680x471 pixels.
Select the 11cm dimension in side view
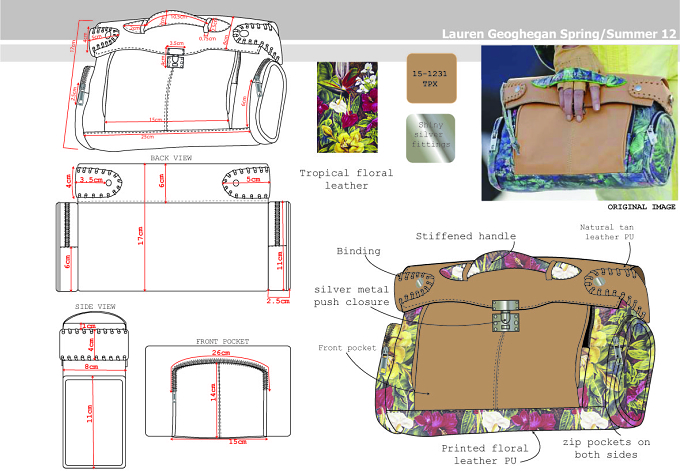click(x=90, y=414)
